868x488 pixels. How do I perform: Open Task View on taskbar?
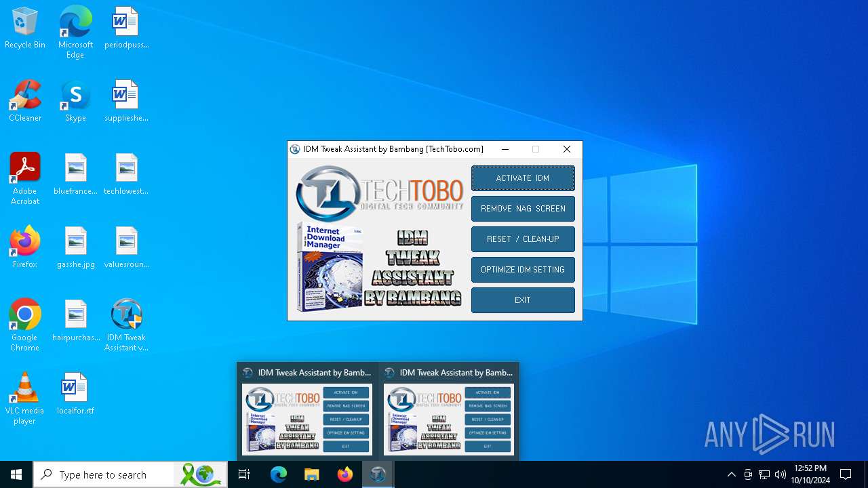pyautogui.click(x=244, y=474)
